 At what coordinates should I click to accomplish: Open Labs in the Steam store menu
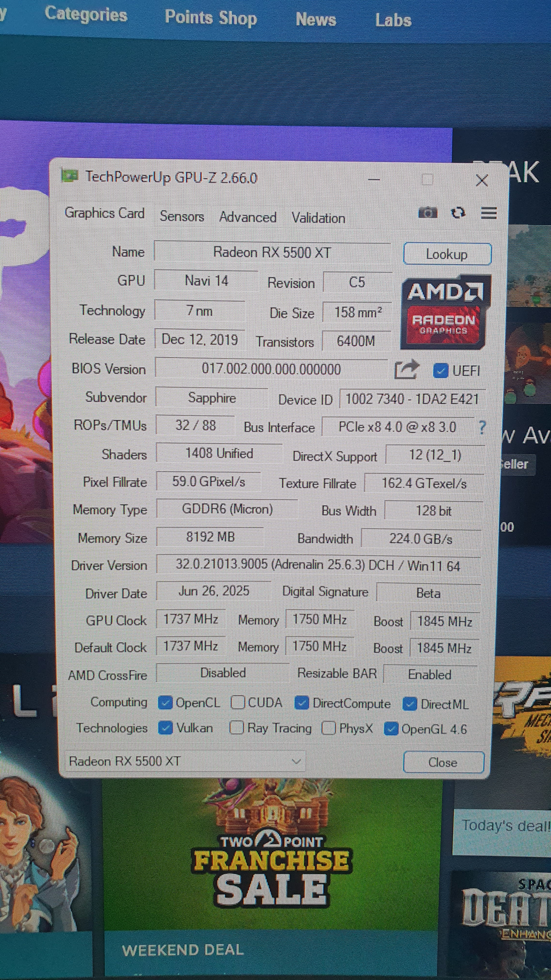[x=393, y=21]
